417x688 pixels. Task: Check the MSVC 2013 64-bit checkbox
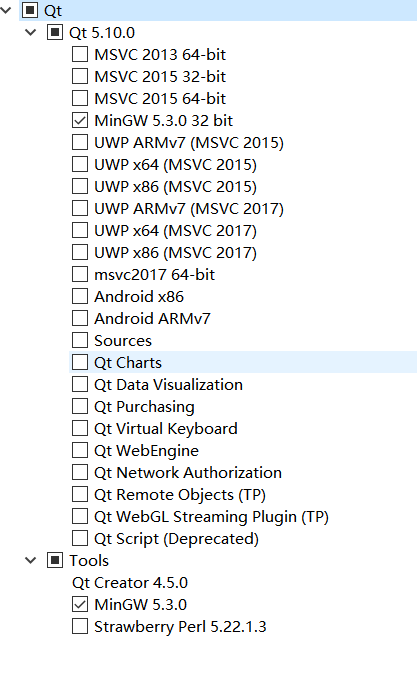click(x=79, y=54)
